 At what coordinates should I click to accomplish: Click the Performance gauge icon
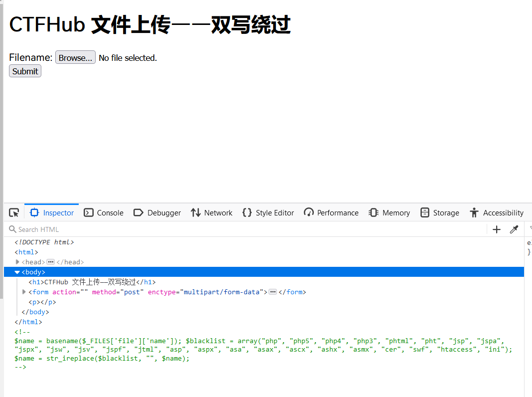[x=309, y=212]
